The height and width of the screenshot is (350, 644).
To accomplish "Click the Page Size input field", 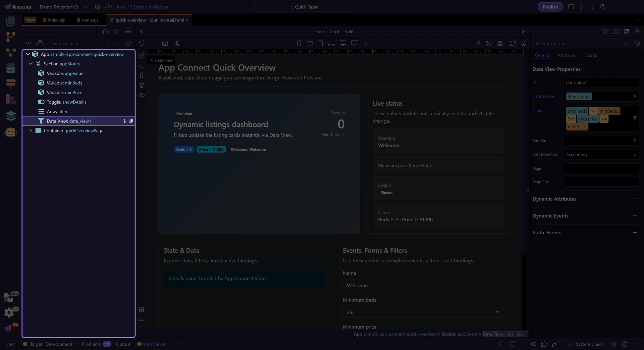I will coord(601,182).
